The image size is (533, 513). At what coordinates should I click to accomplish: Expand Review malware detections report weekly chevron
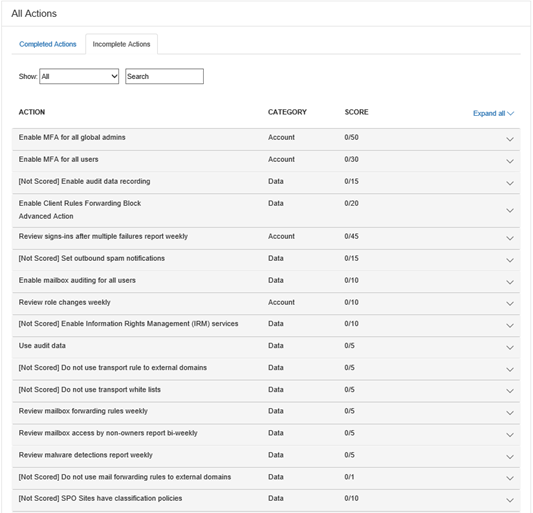coord(510,457)
